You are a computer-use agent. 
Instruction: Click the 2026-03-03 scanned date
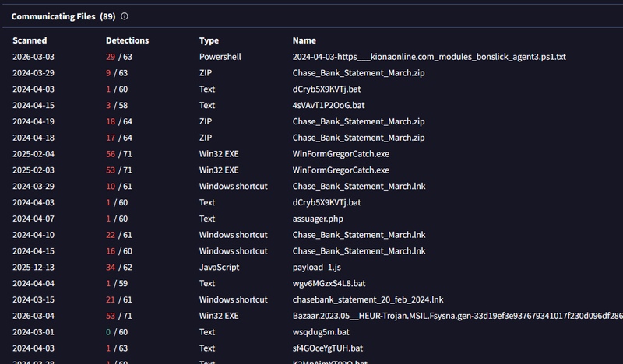pos(33,57)
